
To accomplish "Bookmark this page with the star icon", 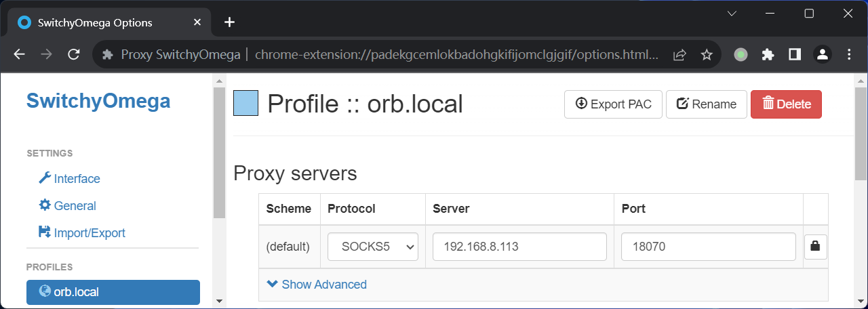I will [x=707, y=55].
